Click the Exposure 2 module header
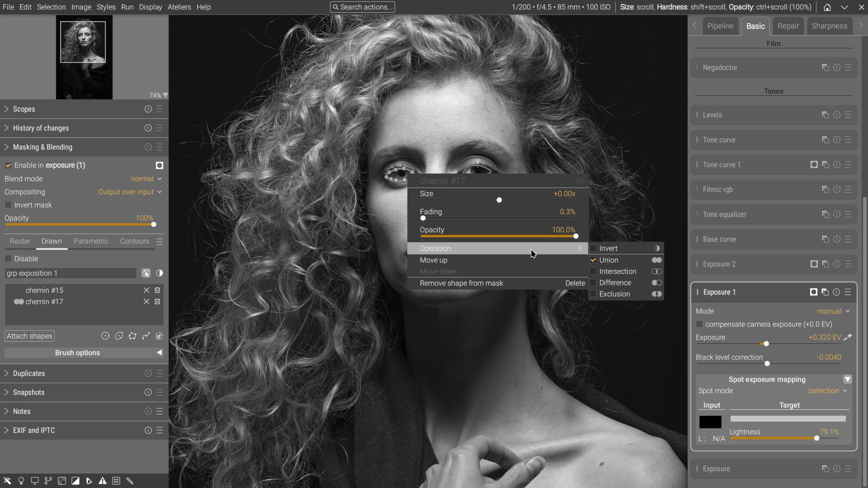This screenshot has width=868, height=488. click(x=774, y=264)
